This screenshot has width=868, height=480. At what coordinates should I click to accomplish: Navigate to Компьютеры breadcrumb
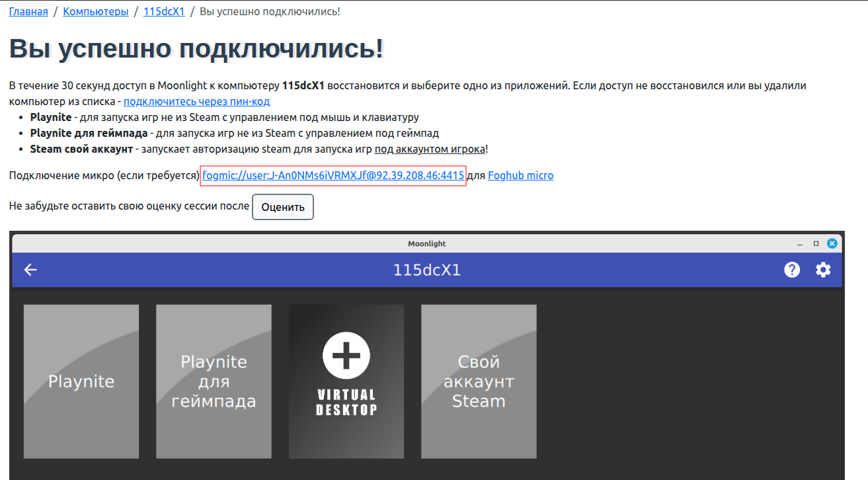pyautogui.click(x=96, y=12)
